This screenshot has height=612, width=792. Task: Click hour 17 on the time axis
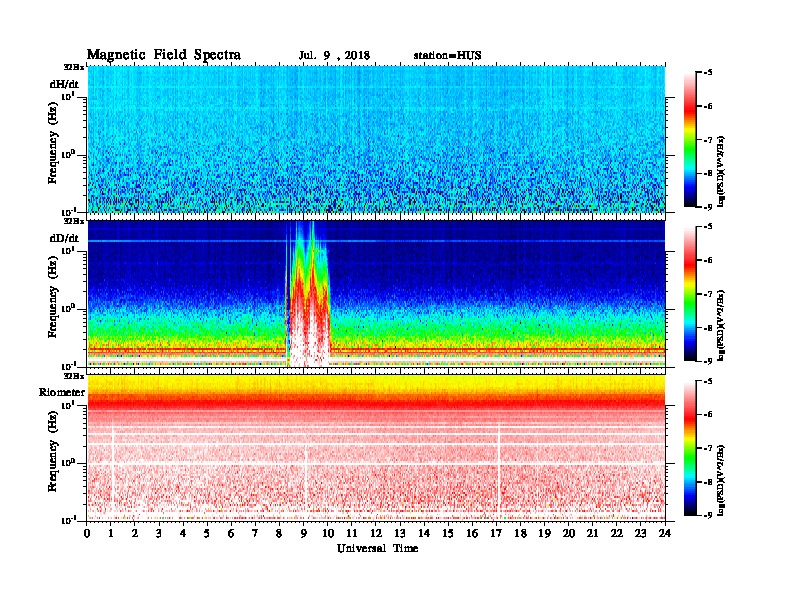click(496, 534)
